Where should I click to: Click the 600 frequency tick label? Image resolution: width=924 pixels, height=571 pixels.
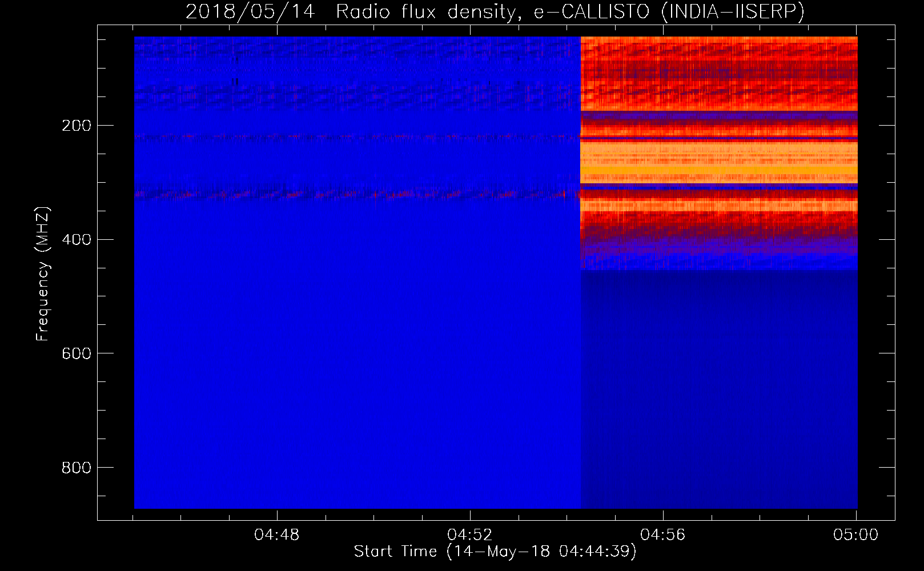coord(77,354)
